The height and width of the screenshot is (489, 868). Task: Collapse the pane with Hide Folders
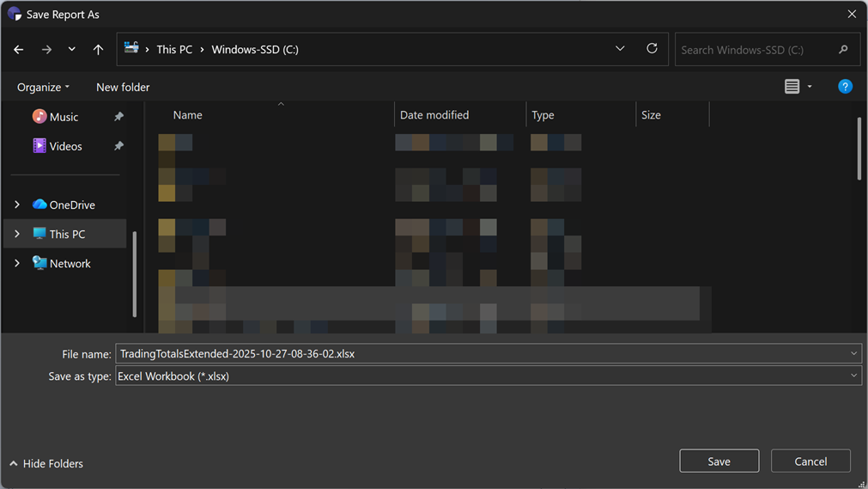[46, 463]
